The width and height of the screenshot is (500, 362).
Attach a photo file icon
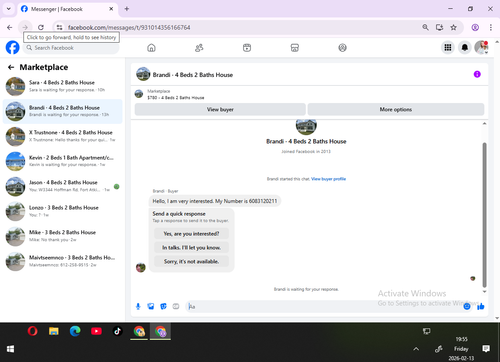pos(151,306)
